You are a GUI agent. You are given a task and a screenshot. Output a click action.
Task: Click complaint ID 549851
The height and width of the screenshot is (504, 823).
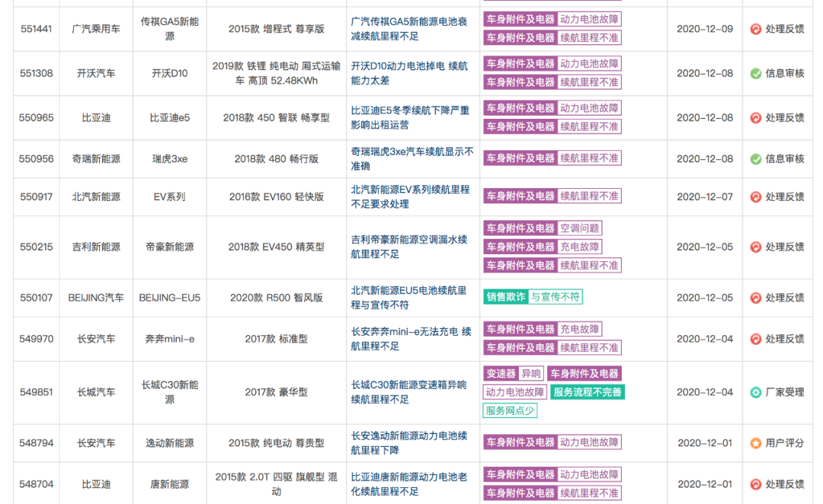pos(37,392)
